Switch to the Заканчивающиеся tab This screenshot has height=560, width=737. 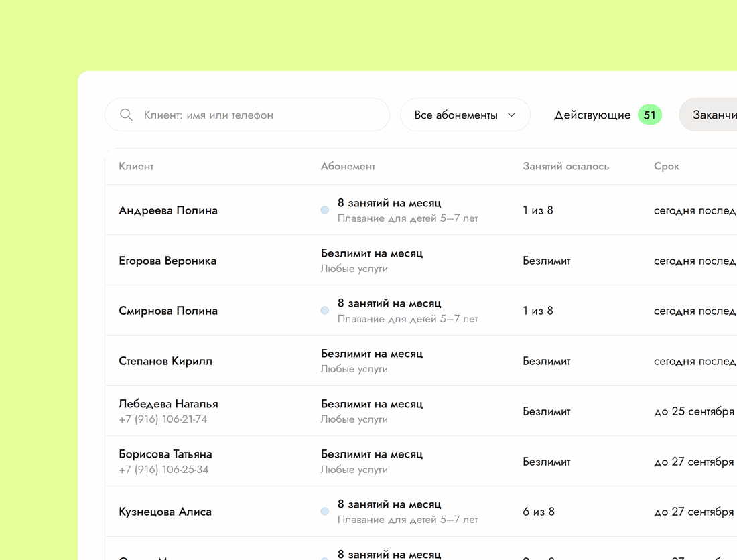coord(709,115)
